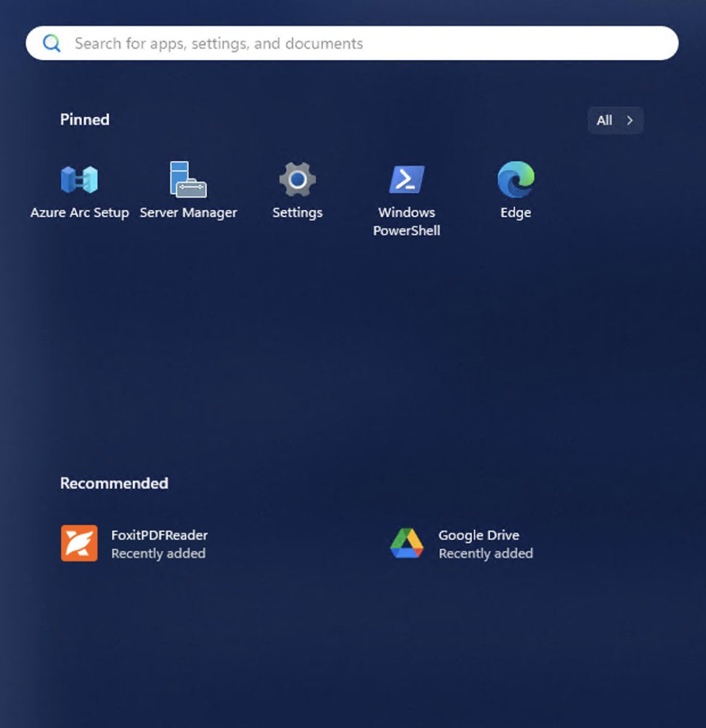Click the "Server Manager" label text
The height and width of the screenshot is (728, 706).
(188, 213)
